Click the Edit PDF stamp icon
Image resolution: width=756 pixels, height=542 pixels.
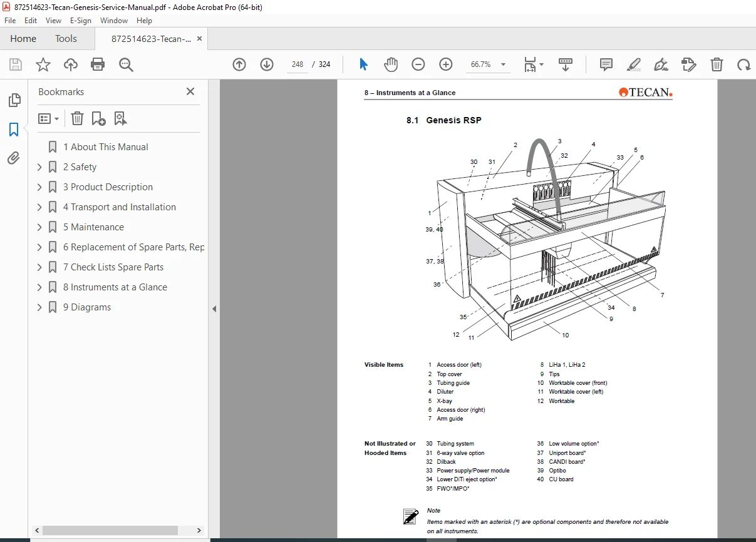689,64
